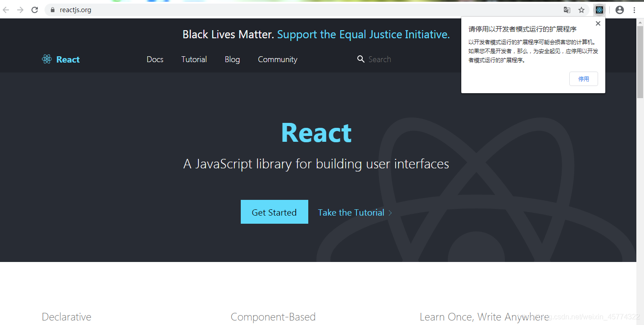
Task: View site security lock info
Action: tap(53, 10)
